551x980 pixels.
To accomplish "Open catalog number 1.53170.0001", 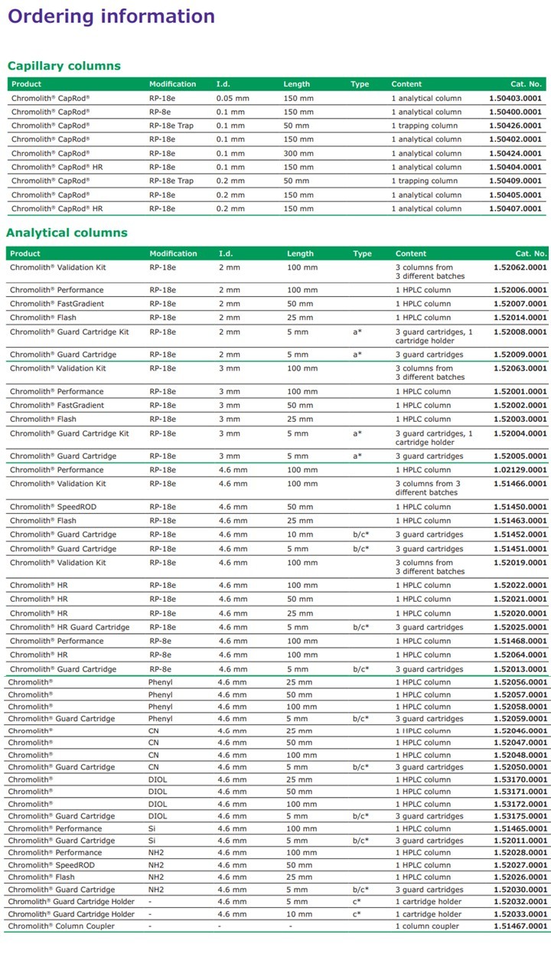I will pyautogui.click(x=520, y=780).
